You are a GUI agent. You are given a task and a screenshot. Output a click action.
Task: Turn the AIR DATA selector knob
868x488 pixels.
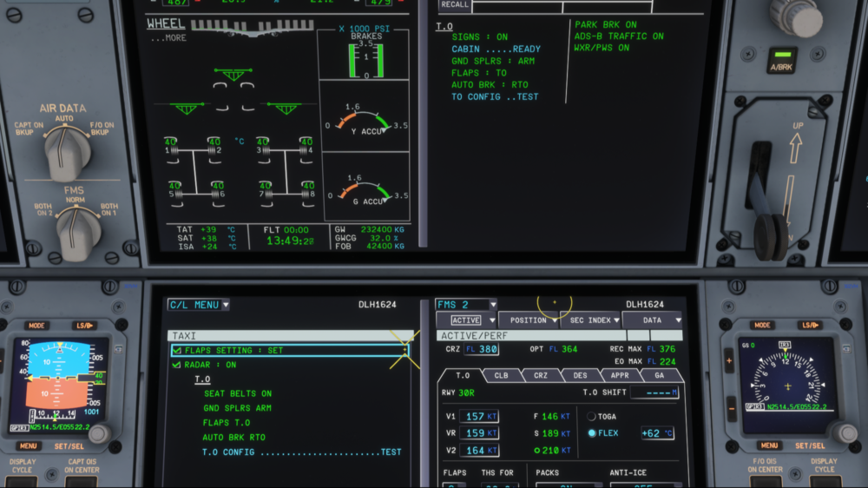[67, 153]
